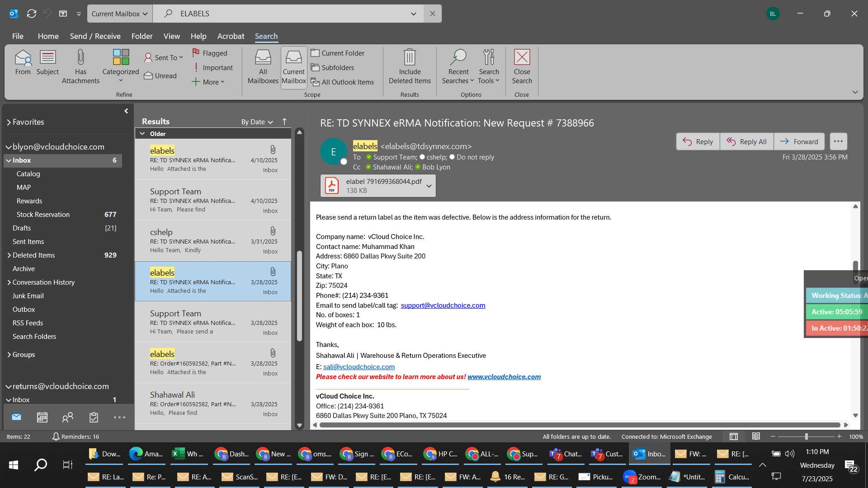The image size is (868, 488).
Task: Click the message horizontal scrollbar
Action: (x=580, y=425)
